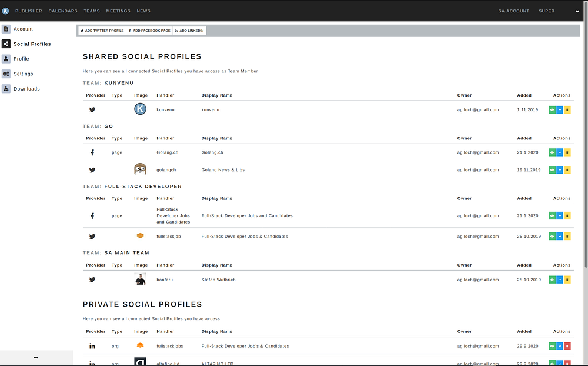Open the Publisher menu
This screenshot has height=366, width=588.
coord(29,11)
